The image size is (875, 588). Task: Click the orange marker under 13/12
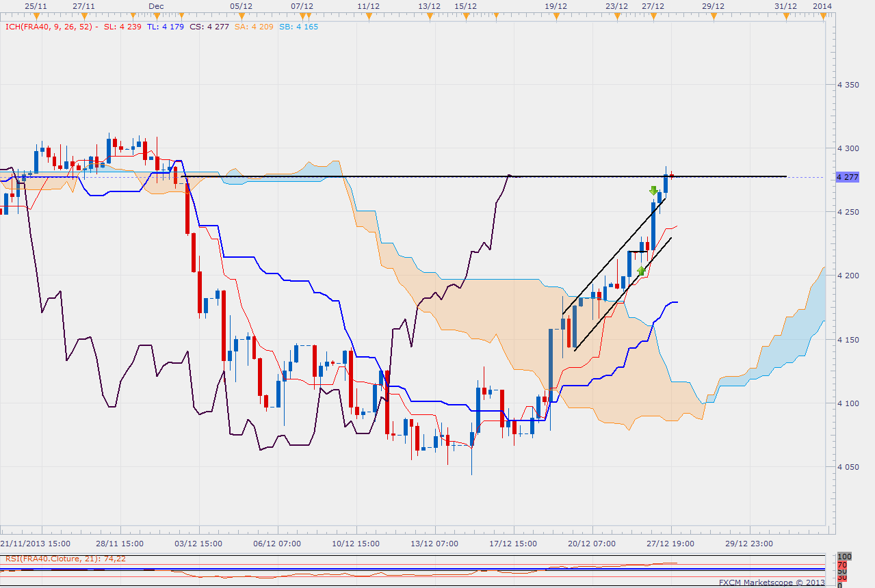(429, 15)
